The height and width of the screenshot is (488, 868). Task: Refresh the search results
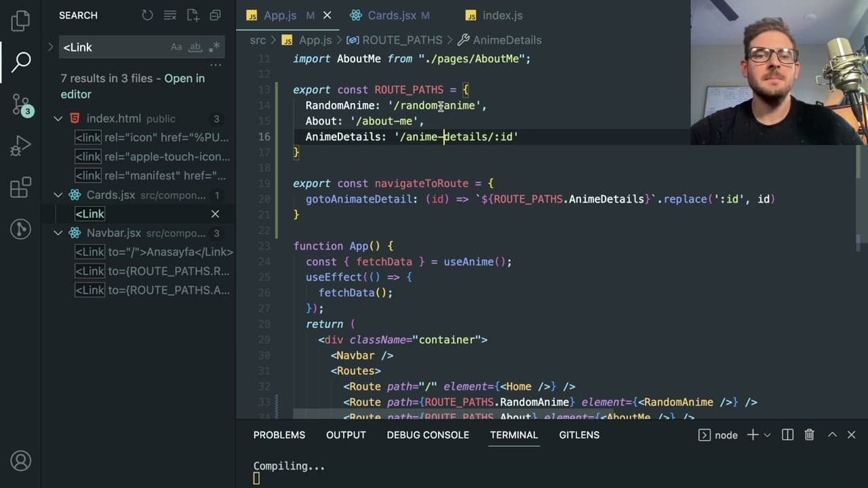click(x=147, y=15)
